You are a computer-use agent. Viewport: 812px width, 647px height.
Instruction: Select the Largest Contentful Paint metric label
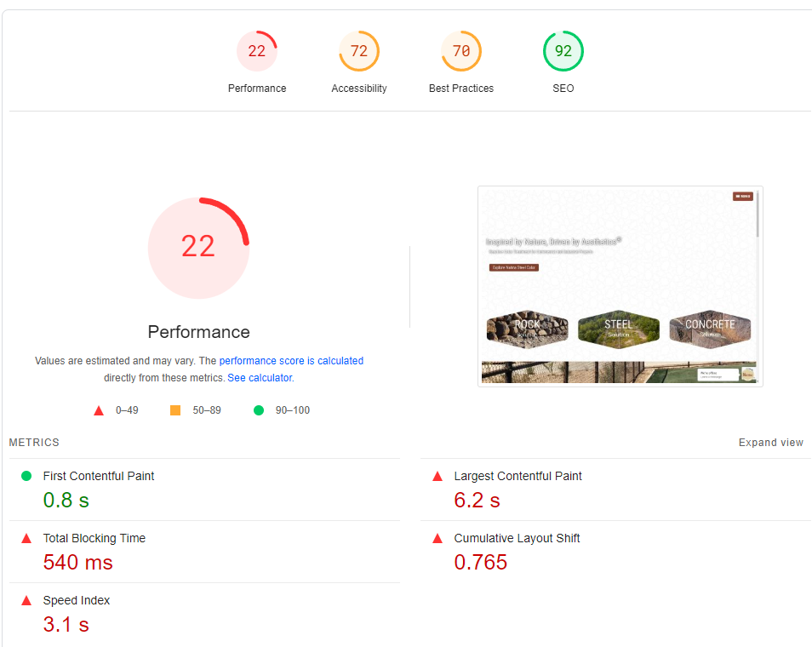518,476
